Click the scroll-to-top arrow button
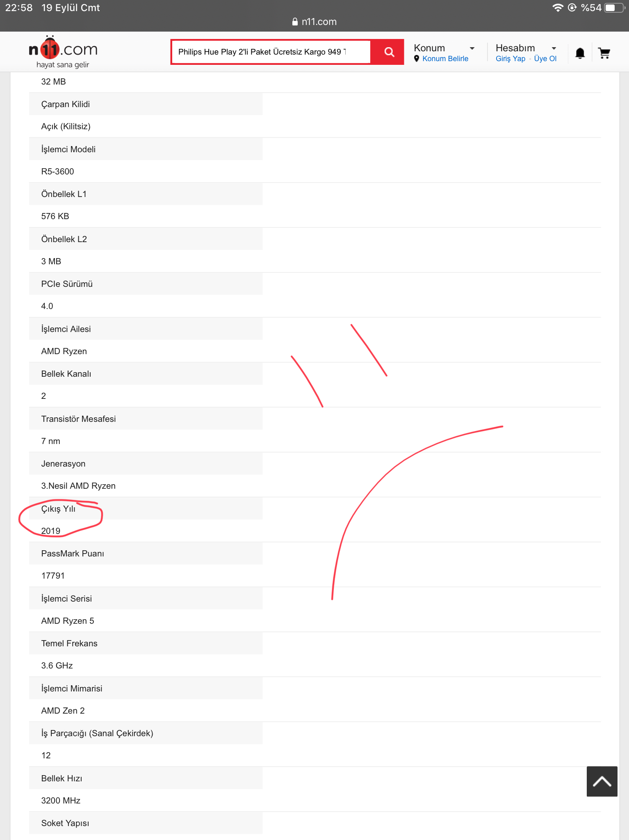 [602, 781]
